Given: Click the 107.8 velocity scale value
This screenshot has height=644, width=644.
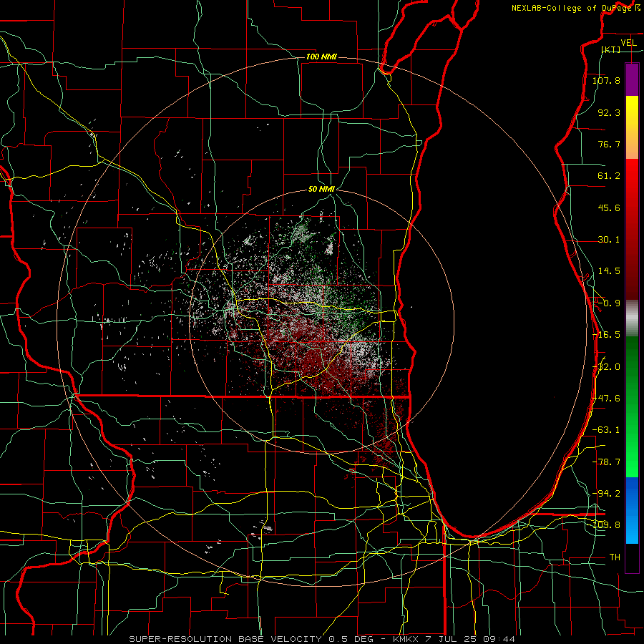Looking at the screenshot, I should click(606, 80).
